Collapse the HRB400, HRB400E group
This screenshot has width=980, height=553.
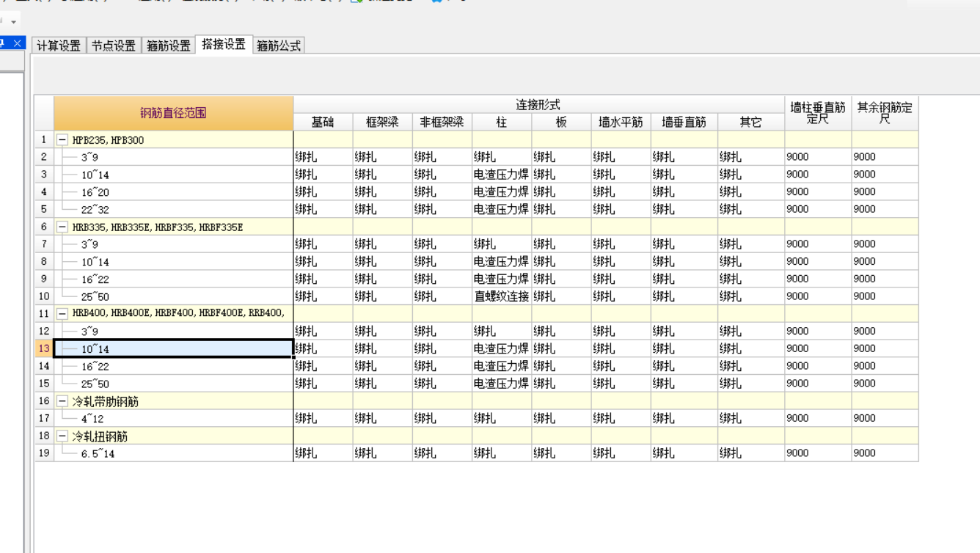[x=62, y=314]
